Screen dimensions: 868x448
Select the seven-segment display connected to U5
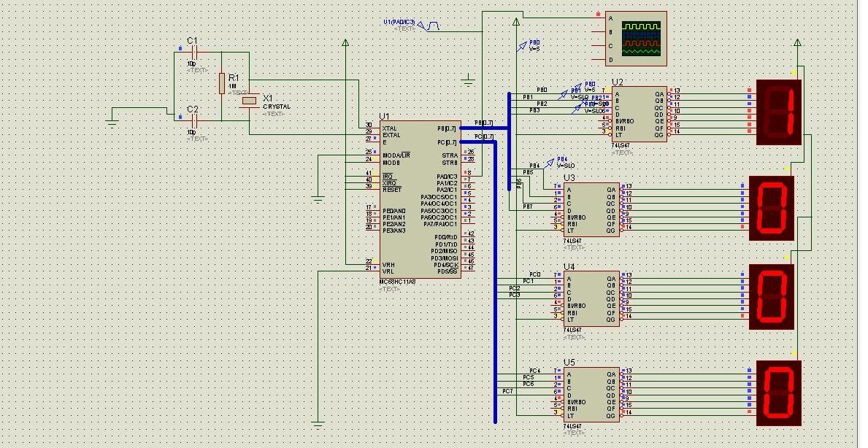[x=778, y=393]
